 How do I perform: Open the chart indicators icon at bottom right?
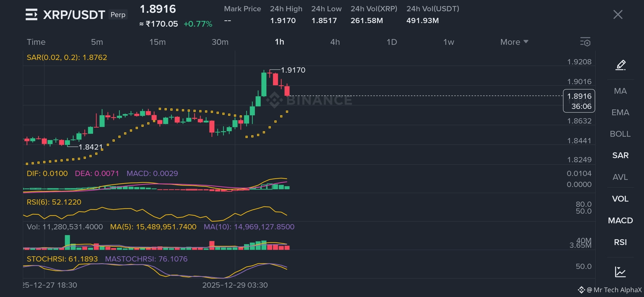coord(620,272)
